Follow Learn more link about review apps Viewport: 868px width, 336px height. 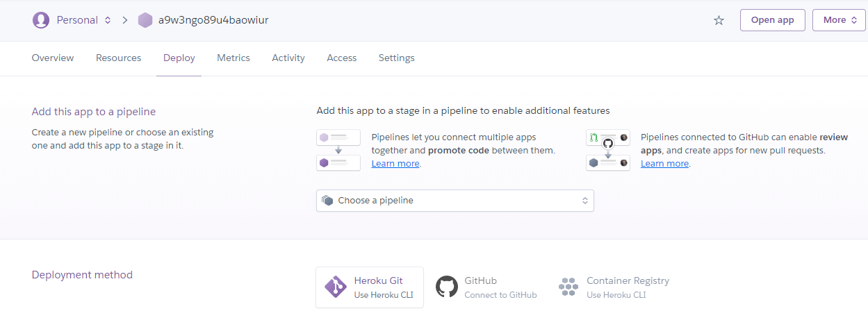(664, 164)
